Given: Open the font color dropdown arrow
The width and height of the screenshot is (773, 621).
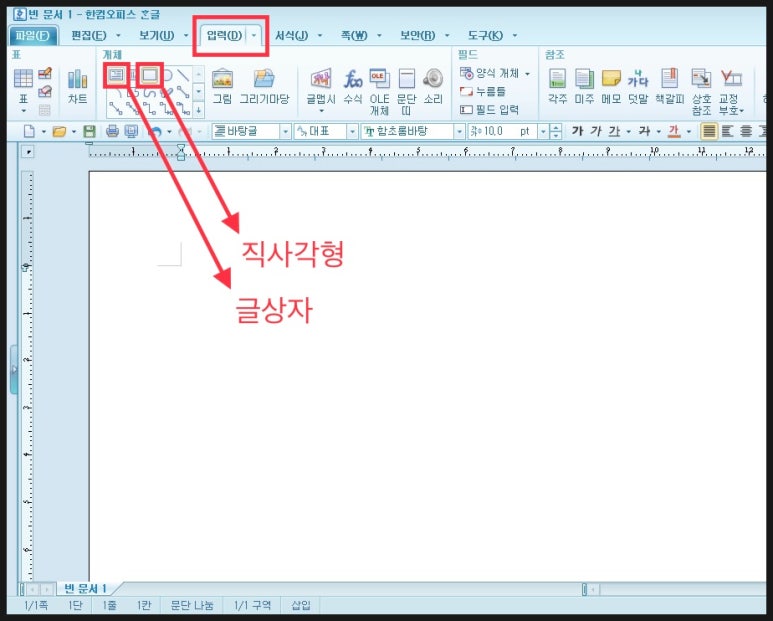Looking at the screenshot, I should point(689,132).
